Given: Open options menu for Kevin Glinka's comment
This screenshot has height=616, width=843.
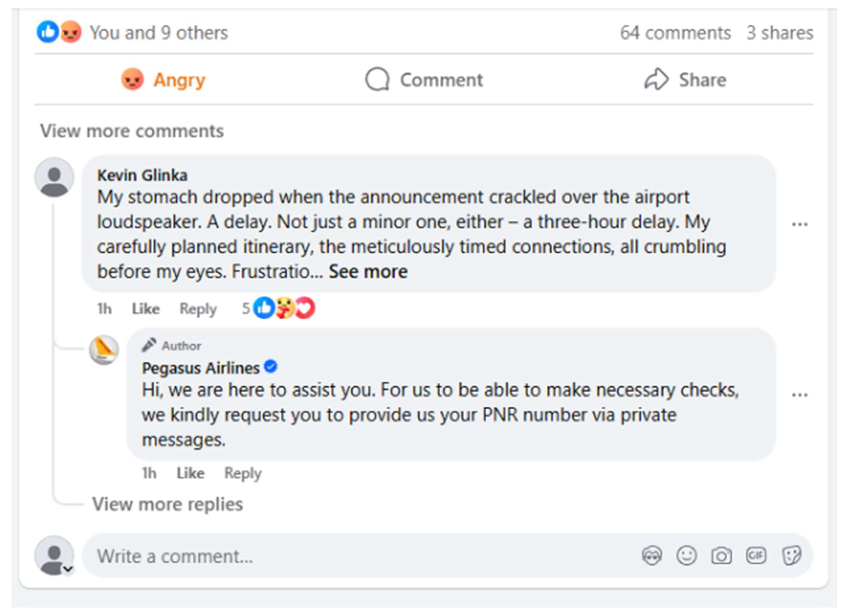Looking at the screenshot, I should pos(799,224).
